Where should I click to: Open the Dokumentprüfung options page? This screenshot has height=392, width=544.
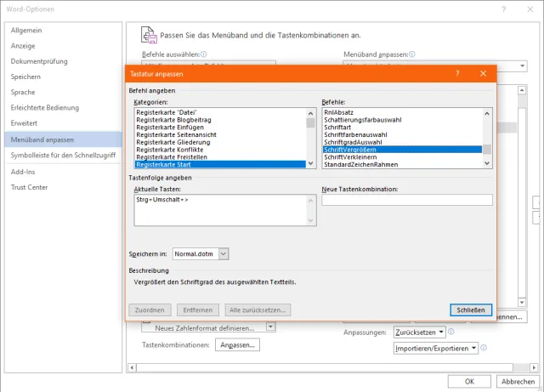click(39, 61)
